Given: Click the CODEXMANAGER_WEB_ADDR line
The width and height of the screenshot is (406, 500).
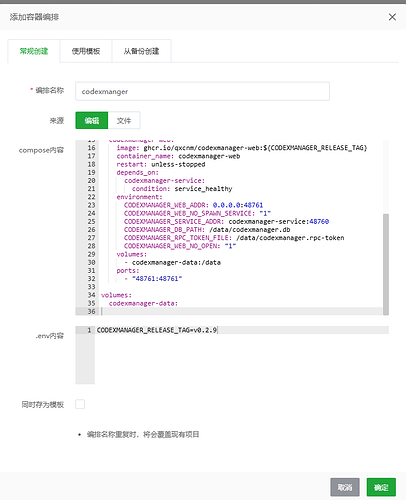Looking at the screenshot, I should tap(193, 205).
